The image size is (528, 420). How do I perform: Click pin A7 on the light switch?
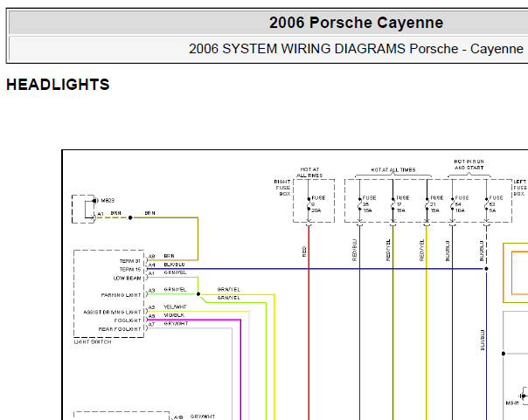coord(152,324)
